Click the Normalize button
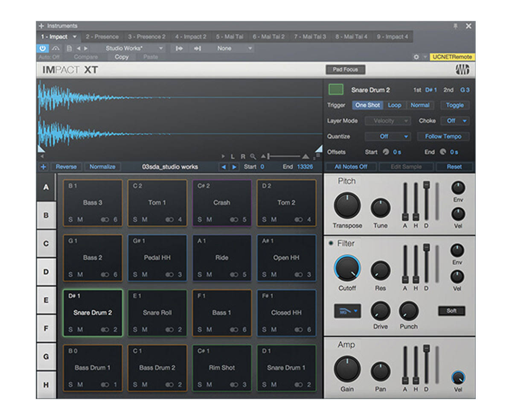Screen dimensions: 512x420 click(x=102, y=167)
